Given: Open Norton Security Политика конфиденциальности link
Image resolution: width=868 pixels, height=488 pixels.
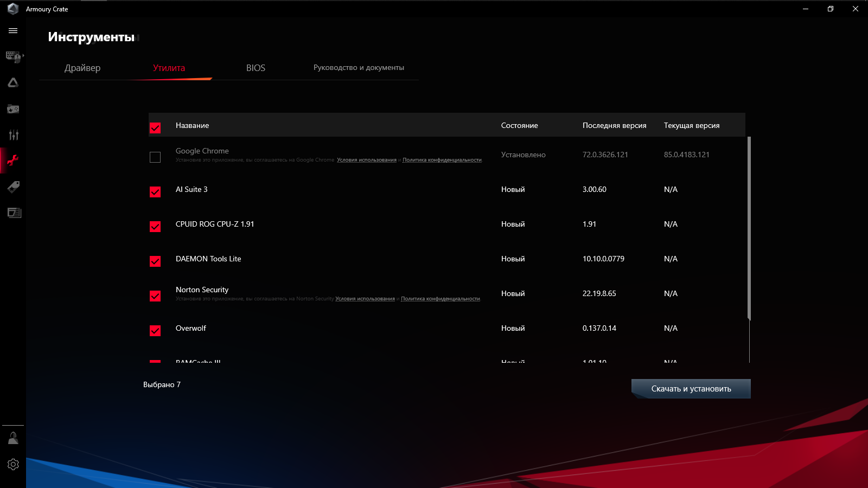Looking at the screenshot, I should coord(441,299).
